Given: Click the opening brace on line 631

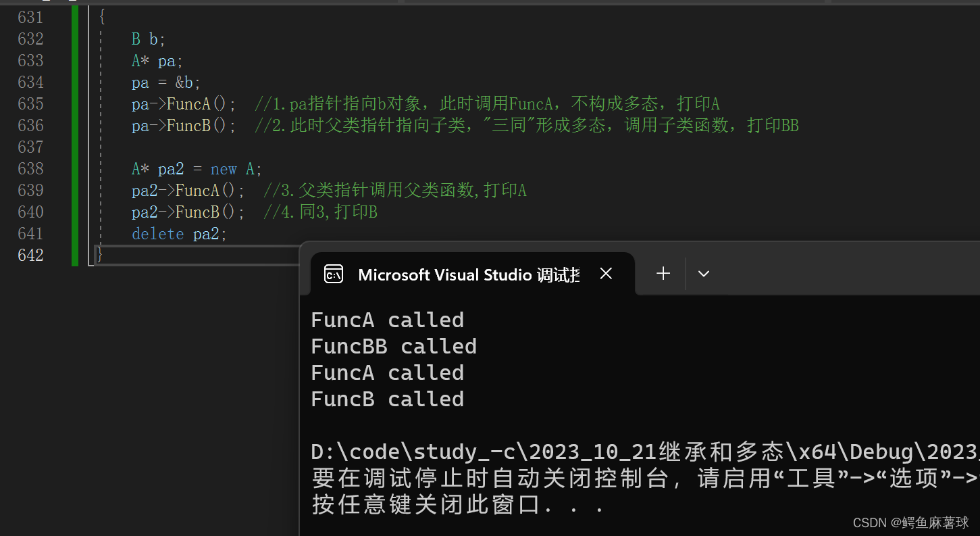Looking at the screenshot, I should 101,17.
